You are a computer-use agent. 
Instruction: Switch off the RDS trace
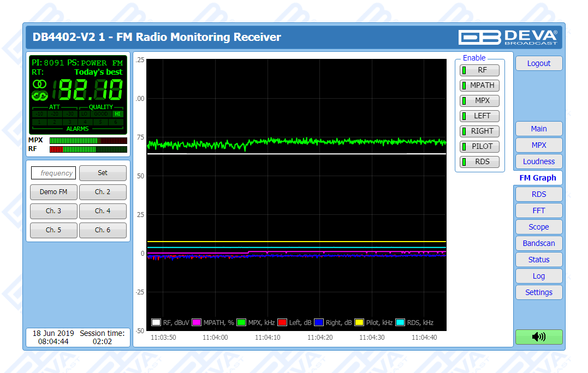(x=479, y=162)
